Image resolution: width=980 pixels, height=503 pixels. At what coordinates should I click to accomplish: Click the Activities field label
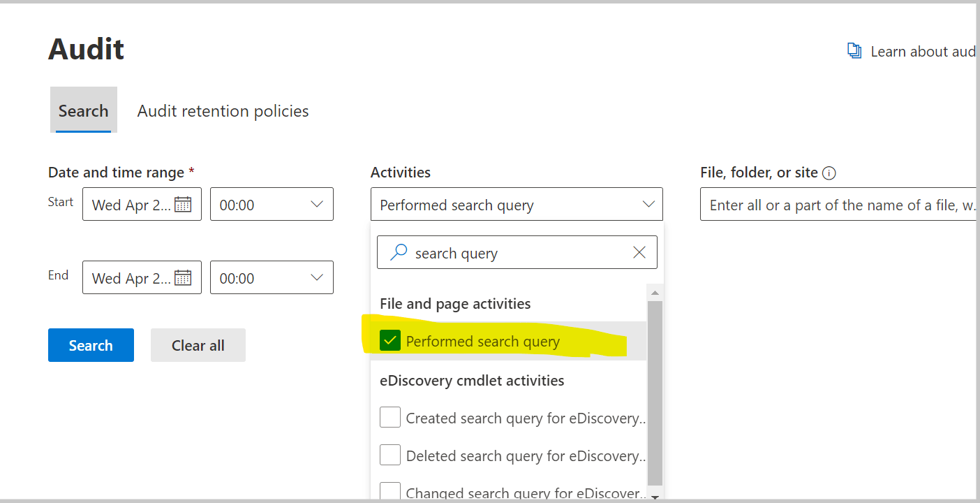401,173
